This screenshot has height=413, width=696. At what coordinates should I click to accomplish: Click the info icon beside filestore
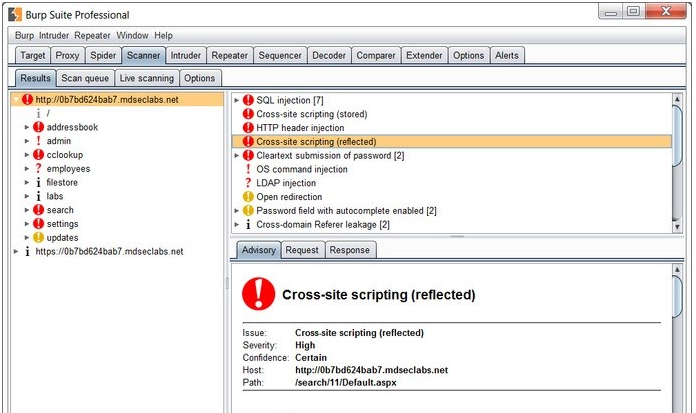[39, 183]
